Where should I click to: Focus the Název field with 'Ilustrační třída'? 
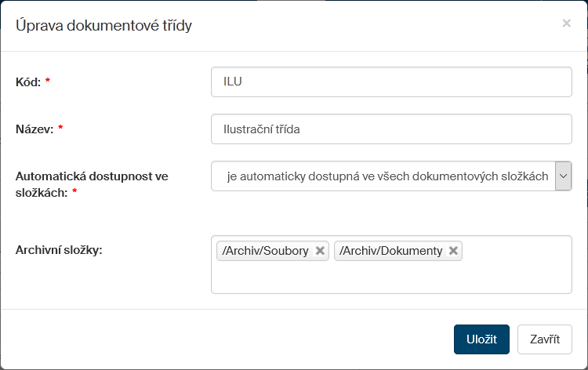pos(391,129)
